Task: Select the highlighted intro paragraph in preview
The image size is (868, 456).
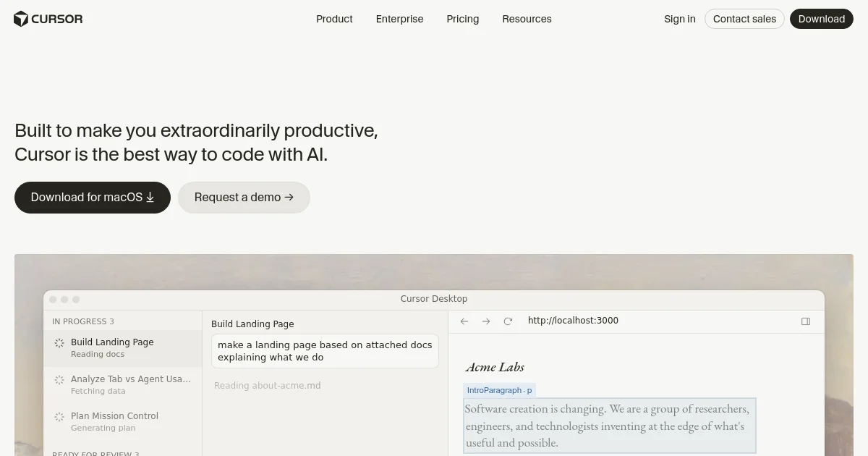Action: [x=610, y=426]
